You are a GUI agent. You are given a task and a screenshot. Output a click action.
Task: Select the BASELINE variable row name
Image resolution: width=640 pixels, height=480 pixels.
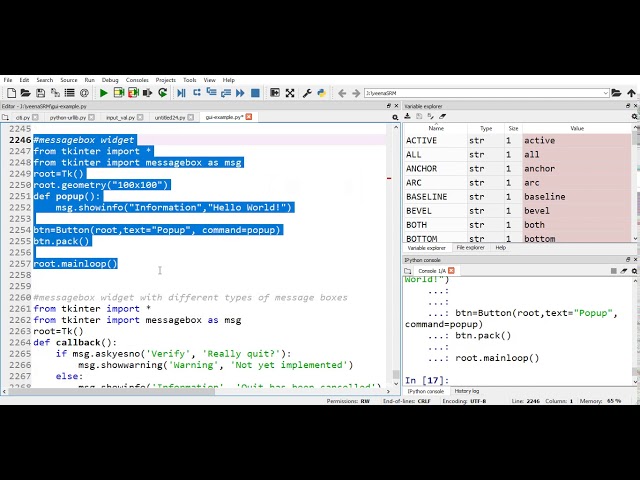(427, 197)
